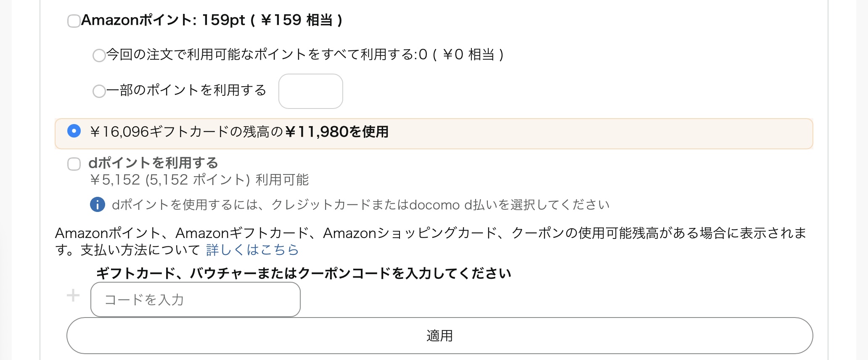Click the 今回の注文で利用可能なポイント label text

point(304,55)
